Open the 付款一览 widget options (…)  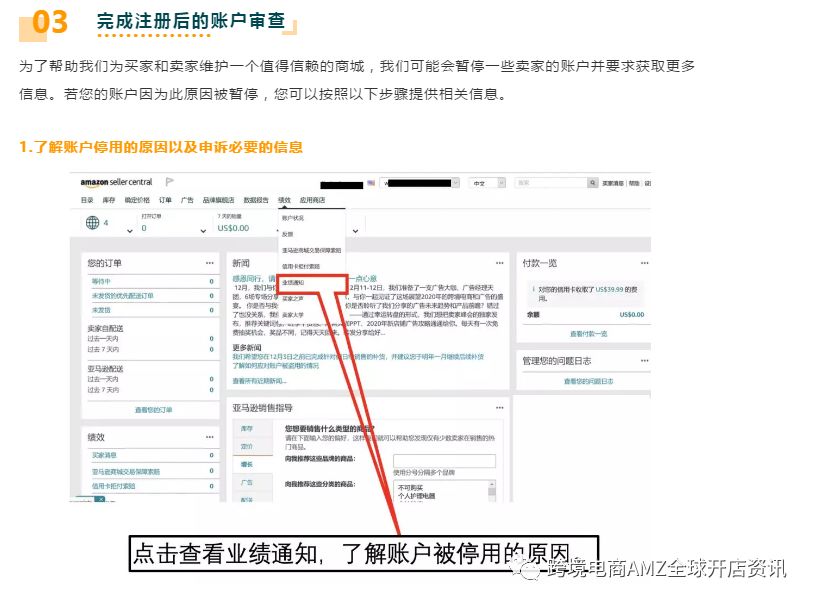(644, 263)
